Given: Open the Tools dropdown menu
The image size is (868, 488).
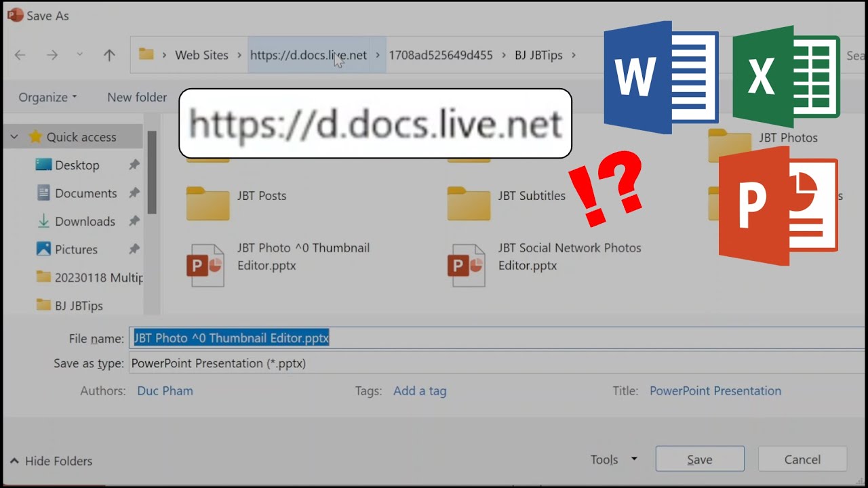Looking at the screenshot, I should point(614,460).
